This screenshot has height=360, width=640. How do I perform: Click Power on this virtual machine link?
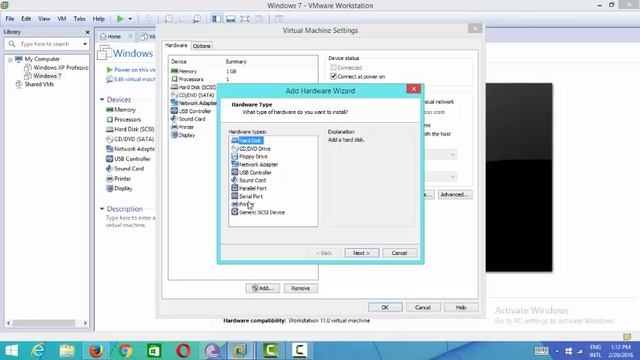click(131, 70)
